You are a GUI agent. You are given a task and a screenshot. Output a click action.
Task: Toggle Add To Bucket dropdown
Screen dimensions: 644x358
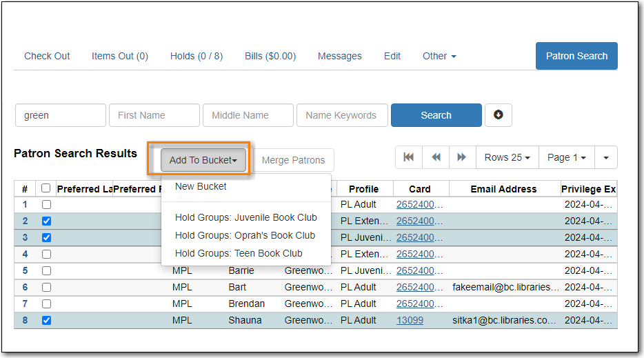(203, 160)
